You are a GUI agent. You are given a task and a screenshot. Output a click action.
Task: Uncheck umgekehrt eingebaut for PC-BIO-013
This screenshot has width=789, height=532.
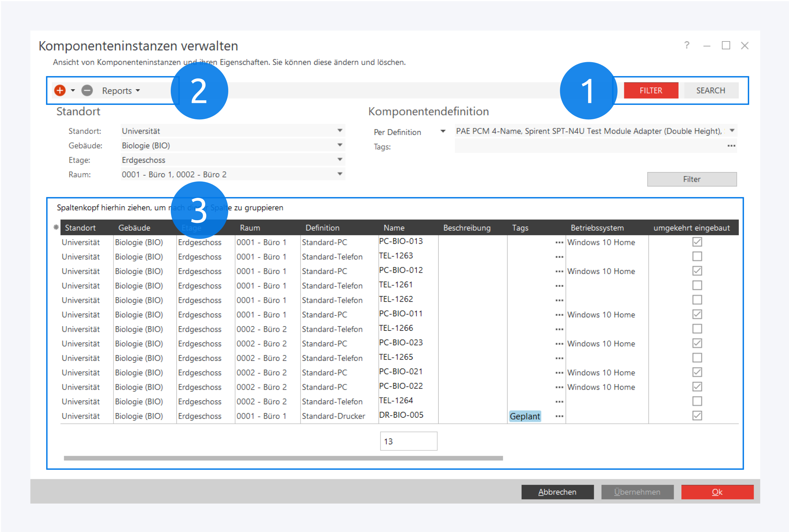point(697,242)
